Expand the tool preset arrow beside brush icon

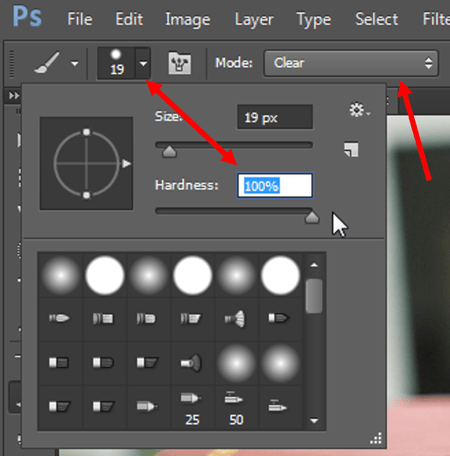pyautogui.click(x=75, y=63)
